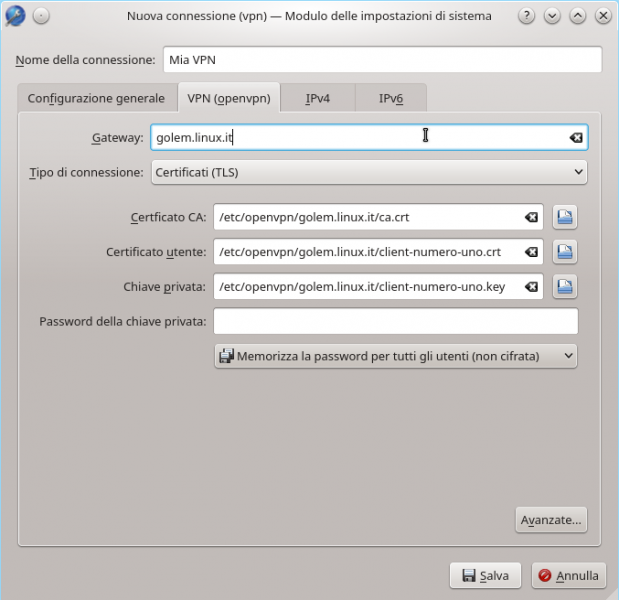The height and width of the screenshot is (600, 619).
Task: Close the Nuova connessione window
Action: pyautogui.click(x=603, y=16)
